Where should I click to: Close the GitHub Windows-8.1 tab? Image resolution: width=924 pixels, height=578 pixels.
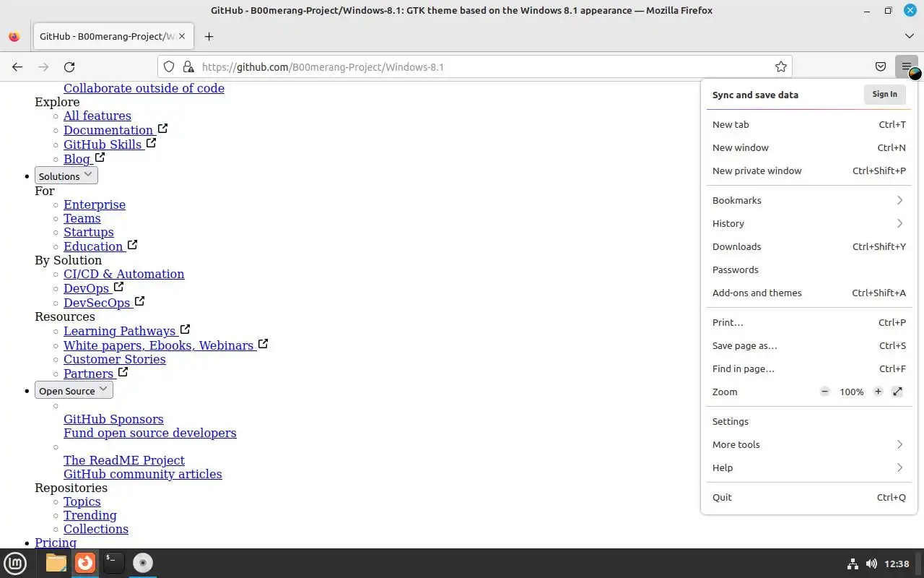[x=182, y=36]
